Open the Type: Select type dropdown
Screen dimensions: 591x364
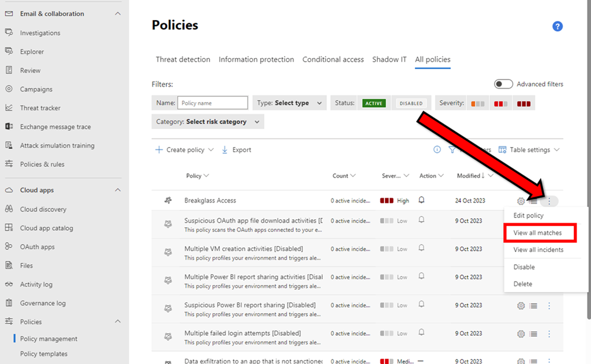tap(289, 103)
